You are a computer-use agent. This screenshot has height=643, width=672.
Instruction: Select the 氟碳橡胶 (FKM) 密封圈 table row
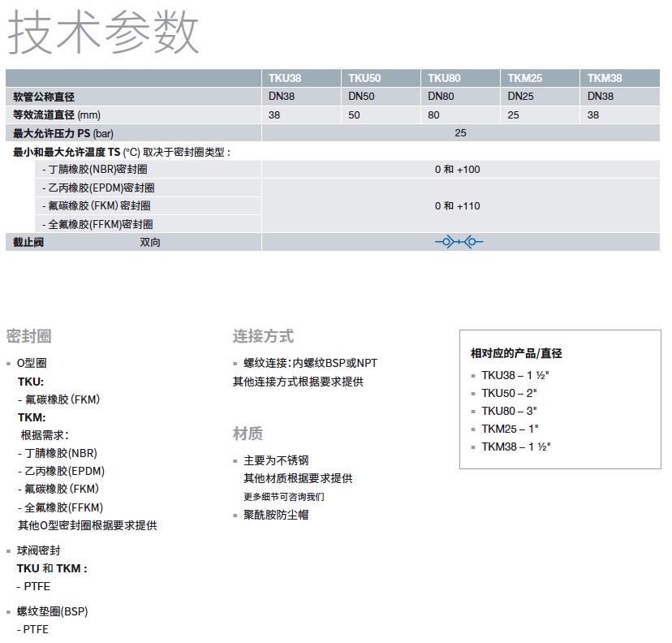149,205
